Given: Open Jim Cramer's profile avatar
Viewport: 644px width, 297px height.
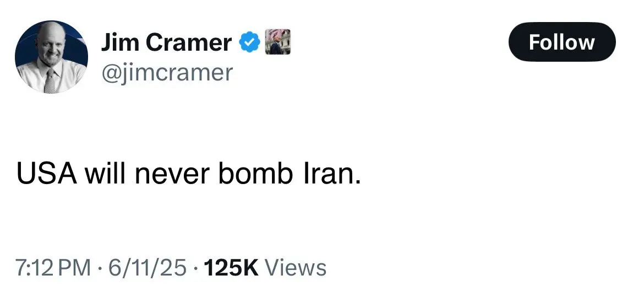Looking at the screenshot, I should [51, 57].
